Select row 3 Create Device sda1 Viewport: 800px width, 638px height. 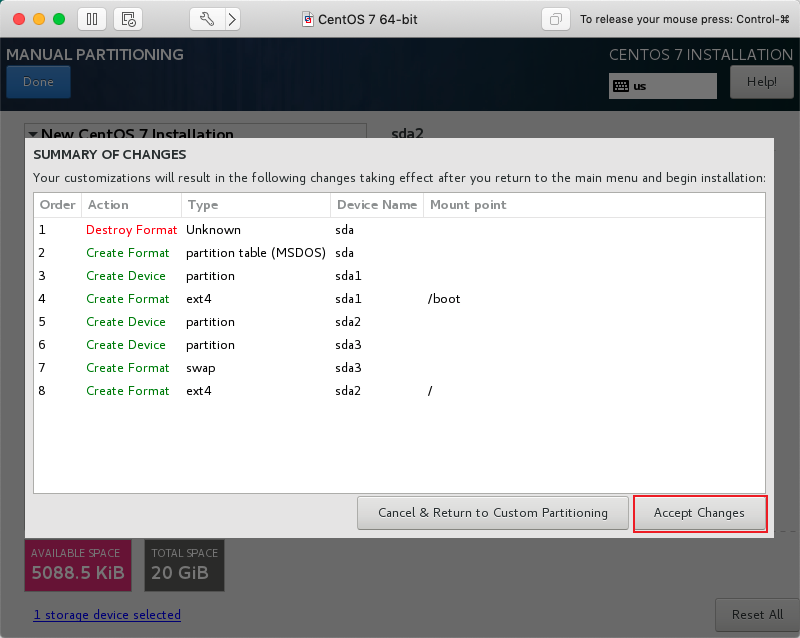click(x=399, y=276)
